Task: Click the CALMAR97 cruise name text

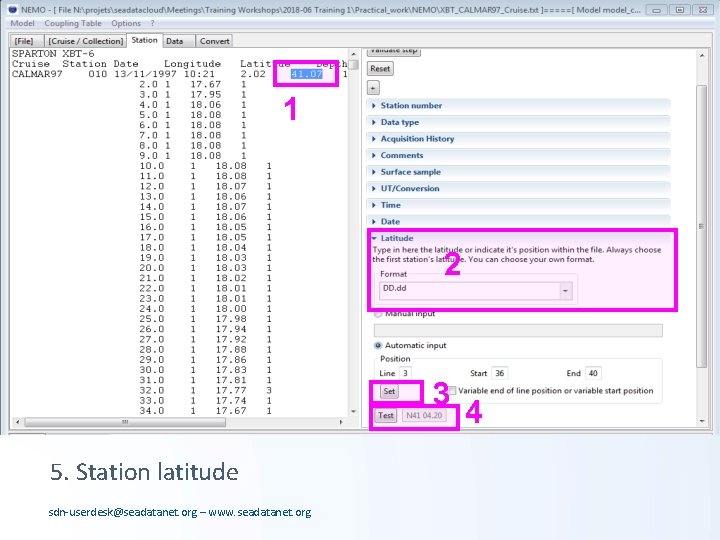Action: click(37, 74)
